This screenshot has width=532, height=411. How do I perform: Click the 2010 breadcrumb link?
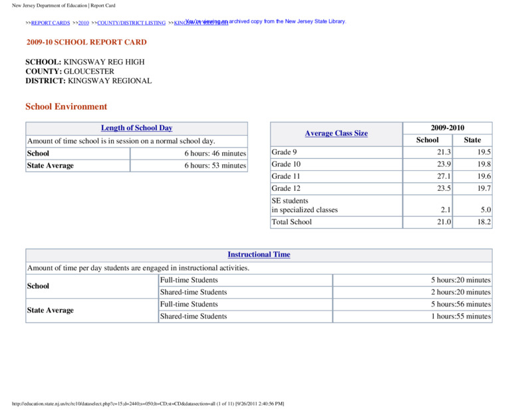(84, 23)
